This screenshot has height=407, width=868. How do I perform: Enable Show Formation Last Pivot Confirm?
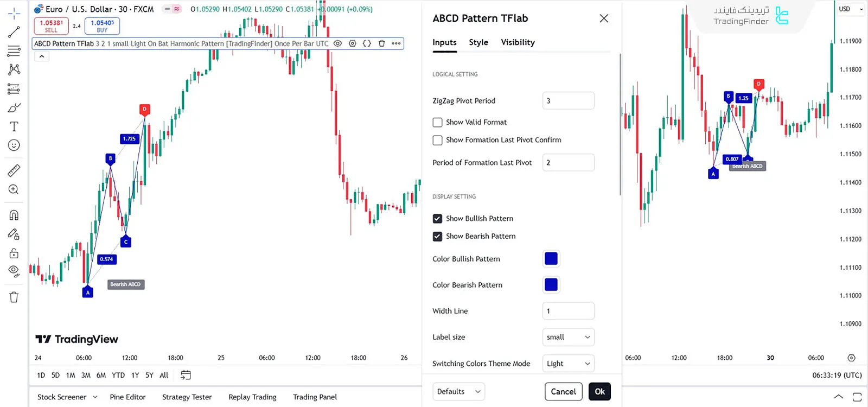(438, 140)
